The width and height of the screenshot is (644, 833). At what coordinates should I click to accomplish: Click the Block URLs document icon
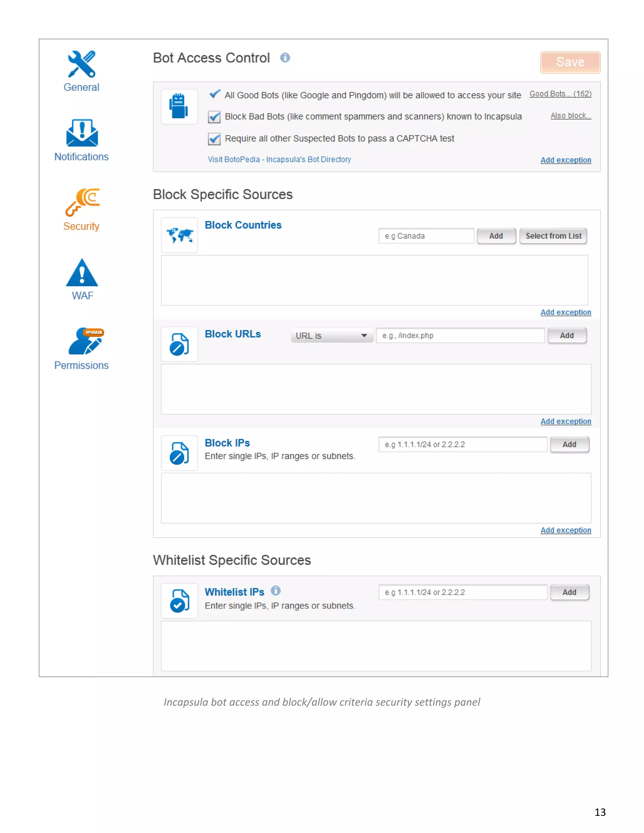point(179,344)
